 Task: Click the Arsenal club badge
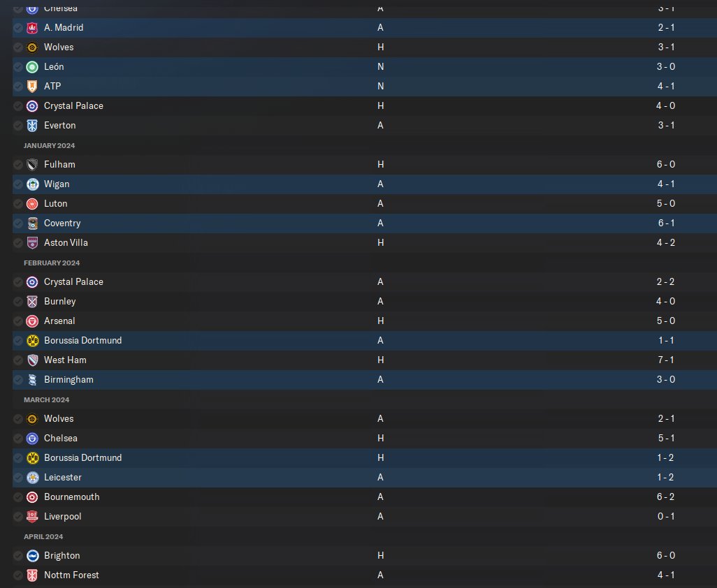32,321
